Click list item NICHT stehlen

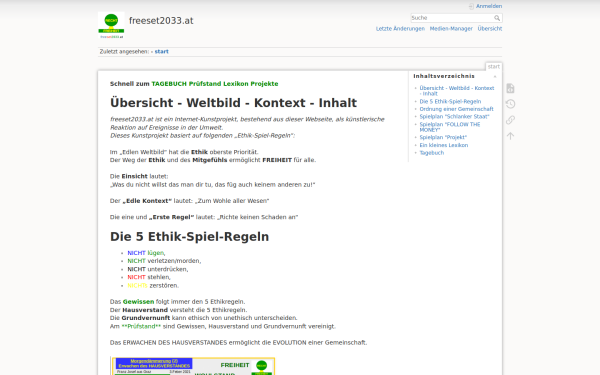[x=149, y=277]
